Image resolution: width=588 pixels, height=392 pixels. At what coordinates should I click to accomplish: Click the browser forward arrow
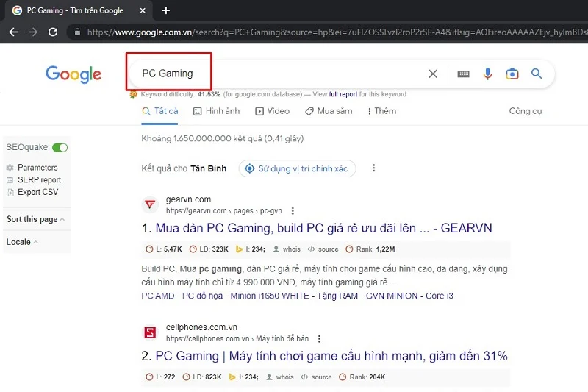tap(33, 32)
